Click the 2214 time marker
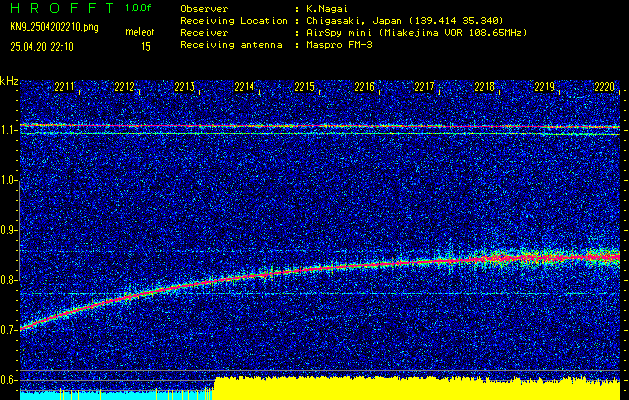 pyautogui.click(x=244, y=87)
